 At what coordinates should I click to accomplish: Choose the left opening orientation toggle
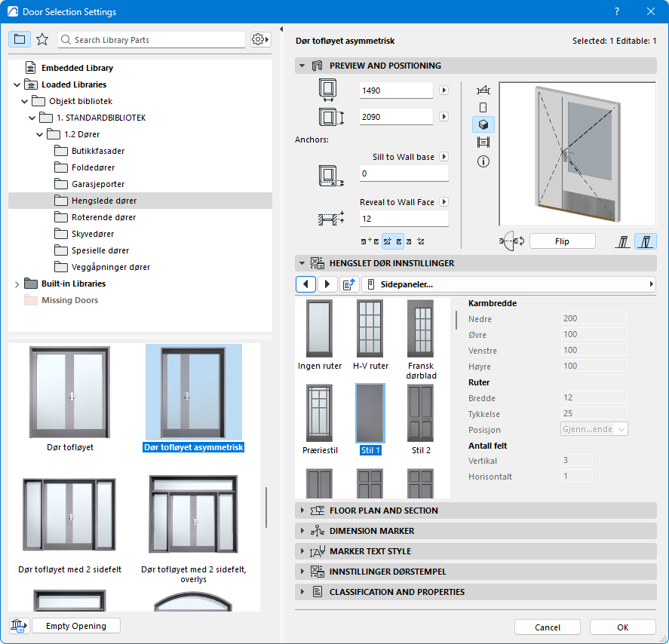(x=622, y=241)
